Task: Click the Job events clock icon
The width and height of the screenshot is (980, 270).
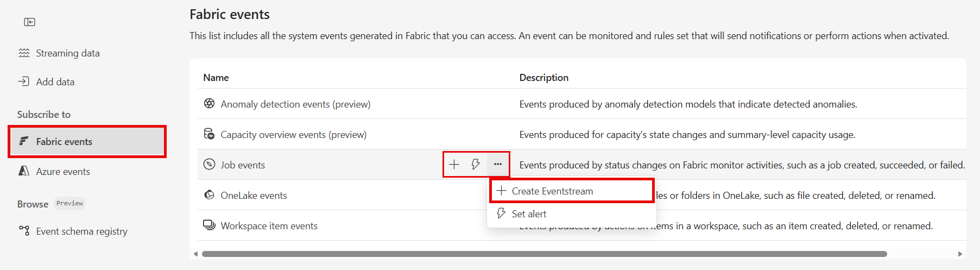Action: pyautogui.click(x=209, y=164)
